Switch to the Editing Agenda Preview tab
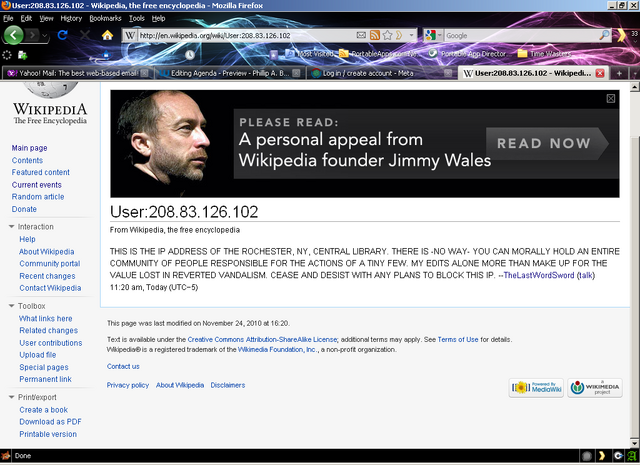 click(229, 73)
